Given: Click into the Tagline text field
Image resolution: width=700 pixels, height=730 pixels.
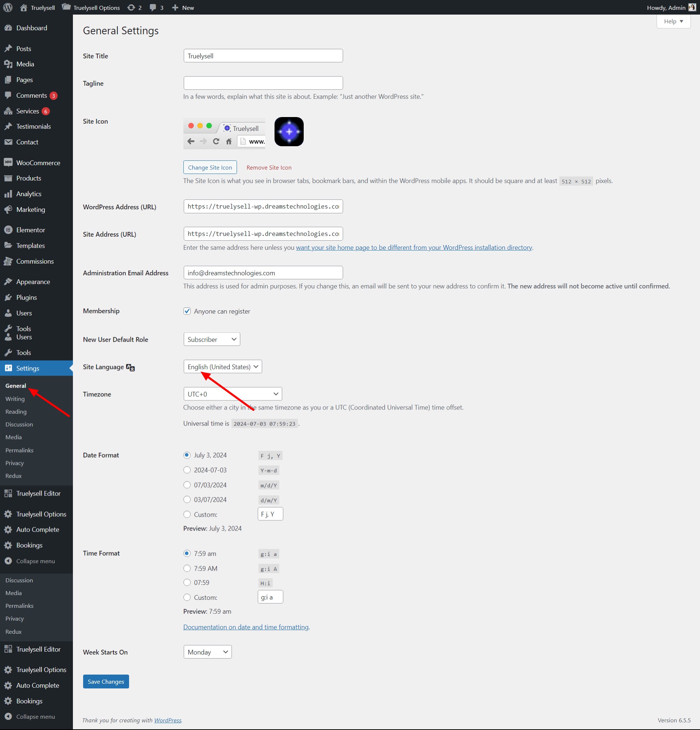Looking at the screenshot, I should [x=263, y=83].
